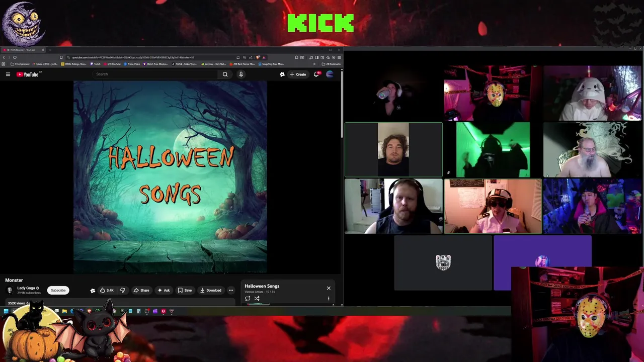Click the YouTube search magnifier button
Viewport: 644px width, 362px height.
pos(225,74)
